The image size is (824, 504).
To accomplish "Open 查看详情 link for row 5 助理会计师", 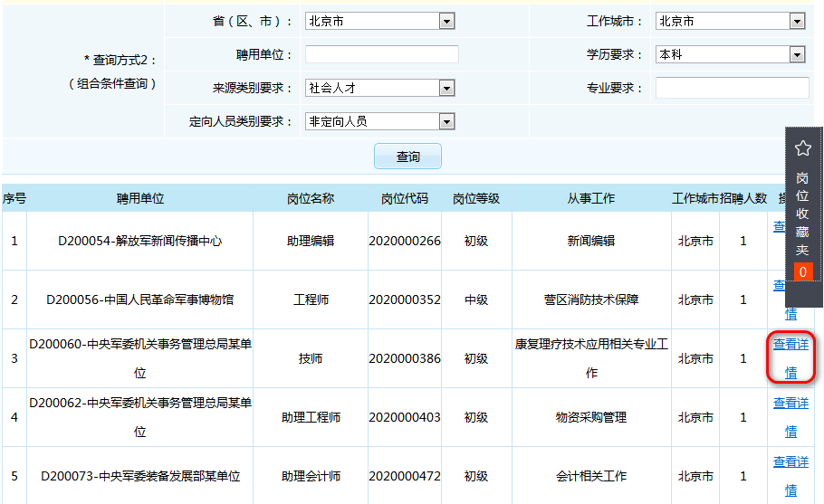I will coord(790,476).
